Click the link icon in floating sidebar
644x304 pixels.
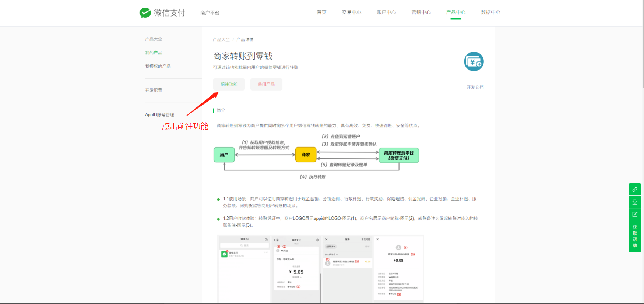coord(634,190)
